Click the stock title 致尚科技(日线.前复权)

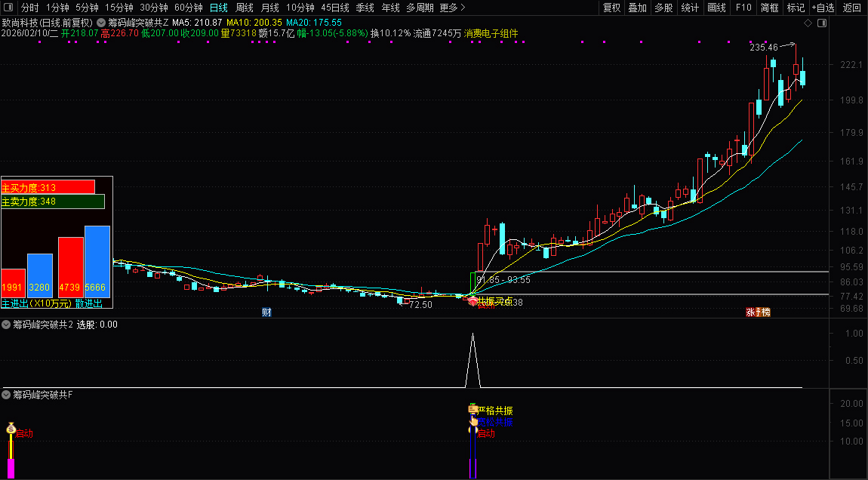click(x=48, y=23)
